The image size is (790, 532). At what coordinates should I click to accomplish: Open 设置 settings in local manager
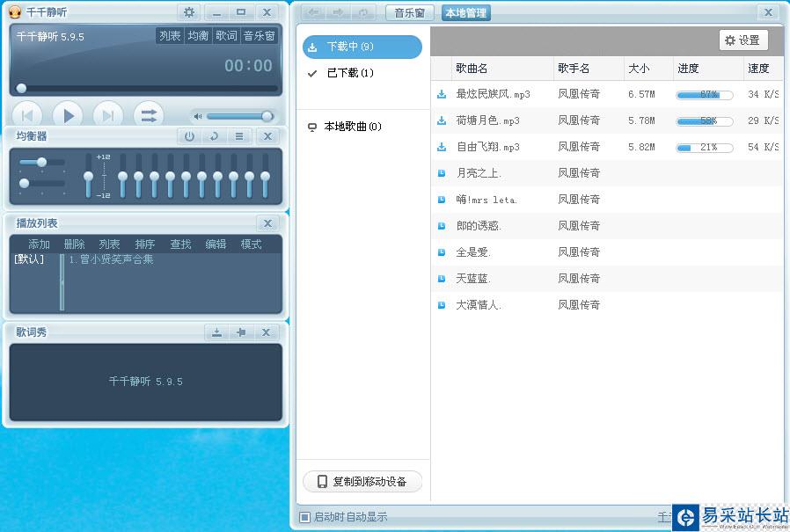coord(743,40)
